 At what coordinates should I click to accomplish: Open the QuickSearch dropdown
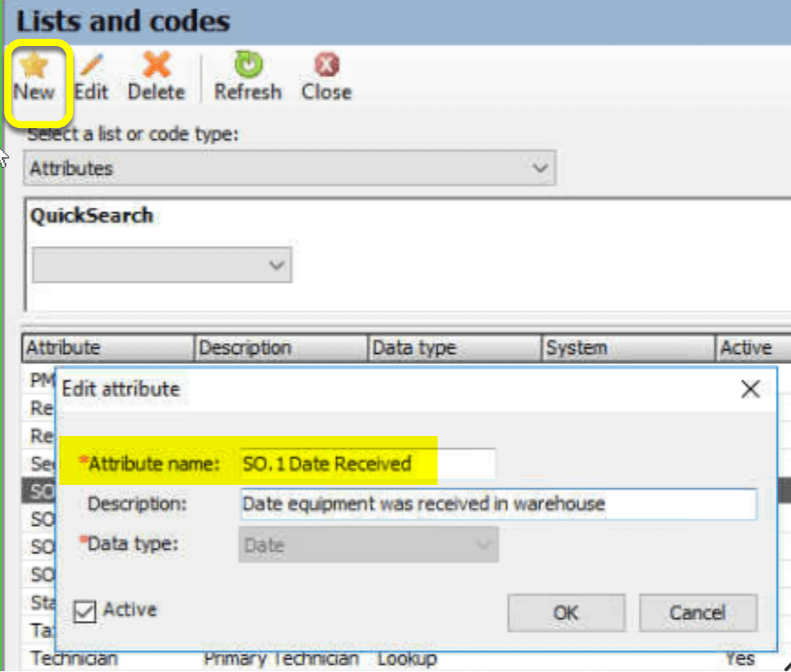[277, 265]
